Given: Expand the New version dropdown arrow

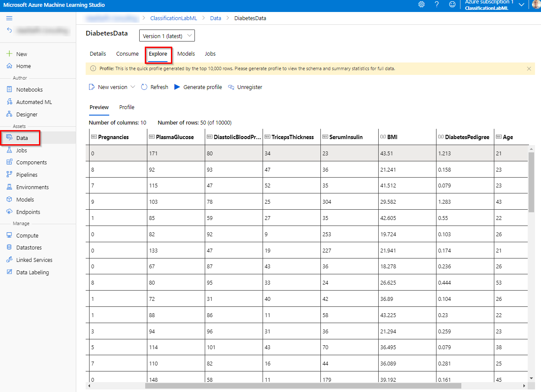Looking at the screenshot, I should pos(133,87).
